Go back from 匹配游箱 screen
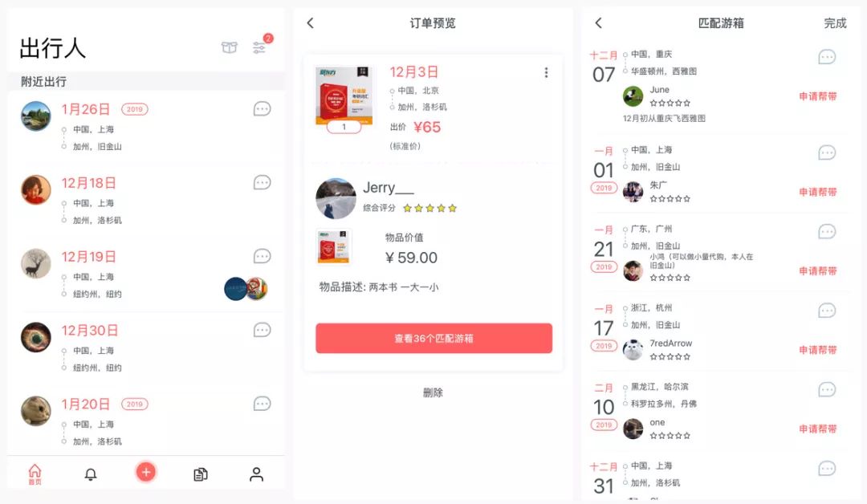The height and width of the screenshot is (504, 867). click(x=598, y=22)
